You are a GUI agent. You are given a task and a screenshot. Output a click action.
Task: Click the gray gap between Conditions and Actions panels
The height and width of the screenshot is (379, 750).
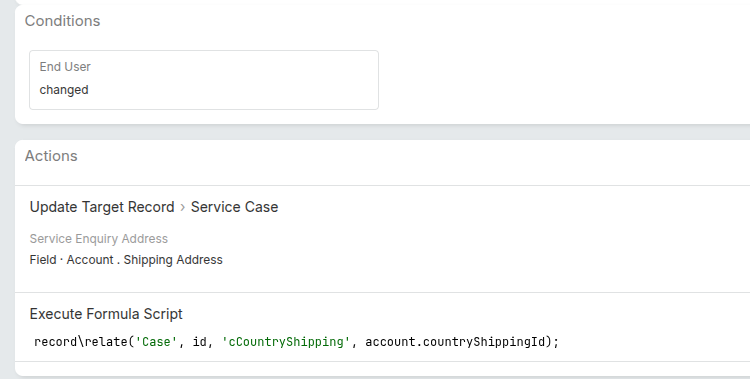pyautogui.click(x=383, y=132)
